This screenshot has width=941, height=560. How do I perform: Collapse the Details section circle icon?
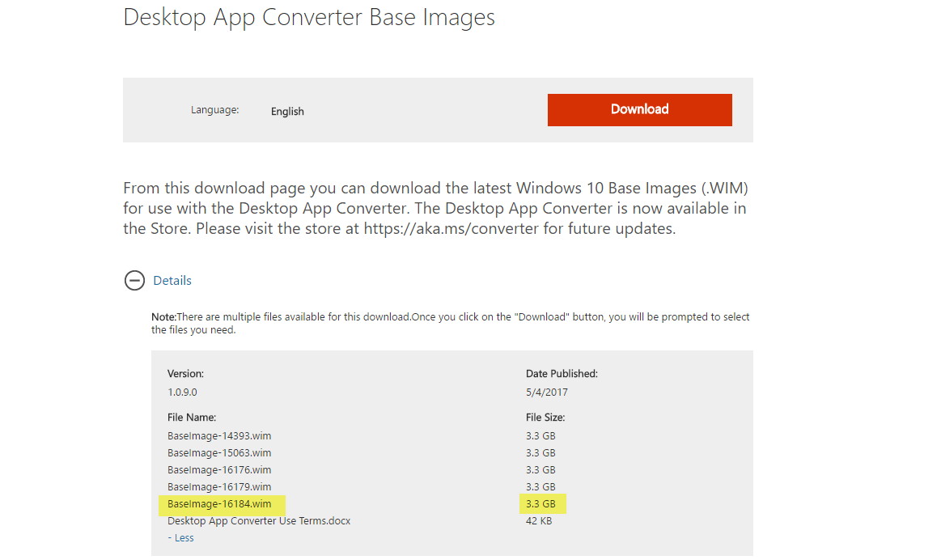click(x=134, y=280)
